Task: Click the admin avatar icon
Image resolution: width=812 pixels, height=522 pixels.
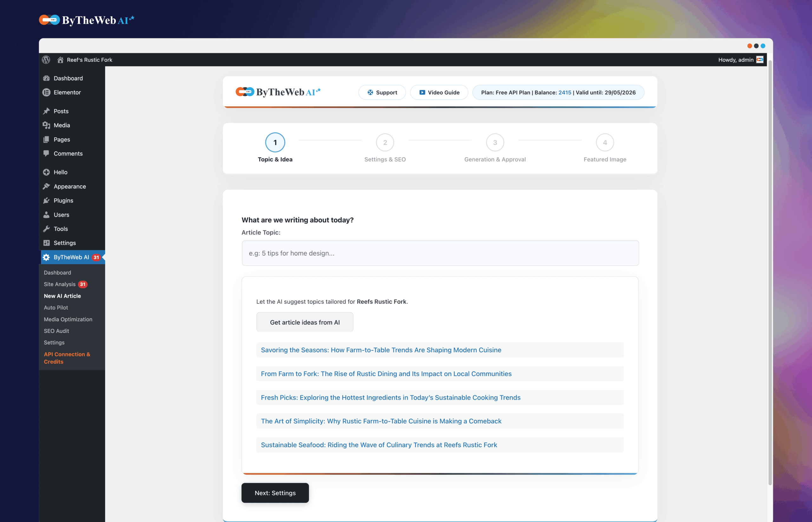Action: [x=760, y=60]
